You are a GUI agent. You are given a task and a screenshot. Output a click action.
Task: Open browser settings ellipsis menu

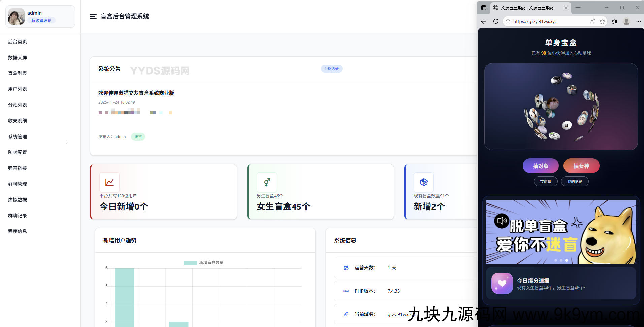(638, 21)
